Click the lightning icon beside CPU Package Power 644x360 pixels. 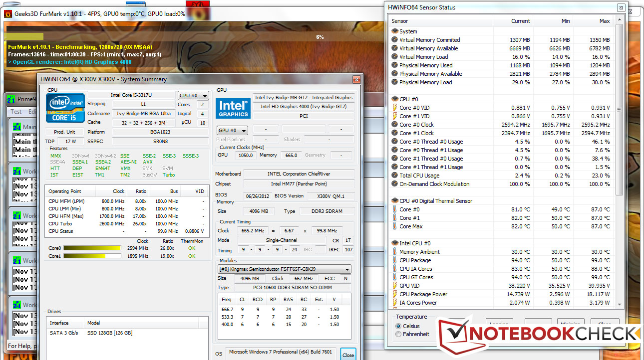point(395,294)
